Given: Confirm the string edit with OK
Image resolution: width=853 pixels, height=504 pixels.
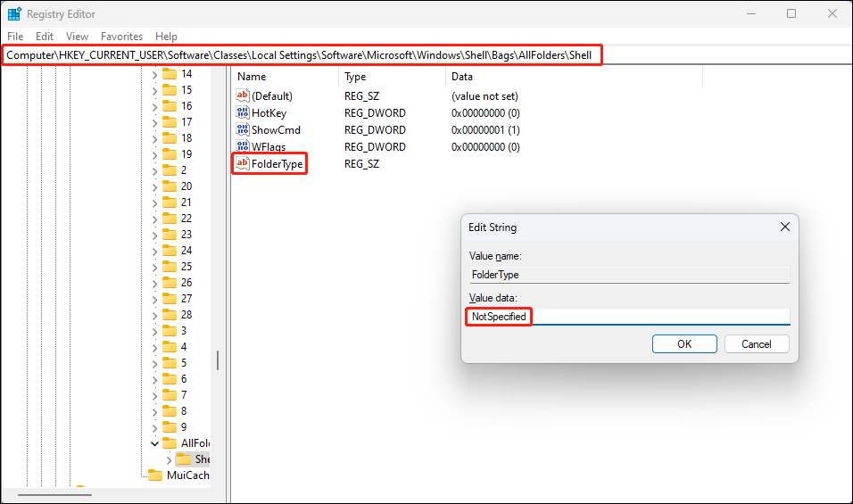Looking at the screenshot, I should coord(684,343).
